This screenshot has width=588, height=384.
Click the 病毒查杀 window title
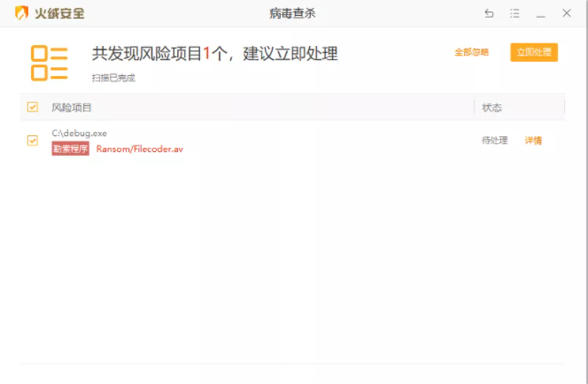293,13
